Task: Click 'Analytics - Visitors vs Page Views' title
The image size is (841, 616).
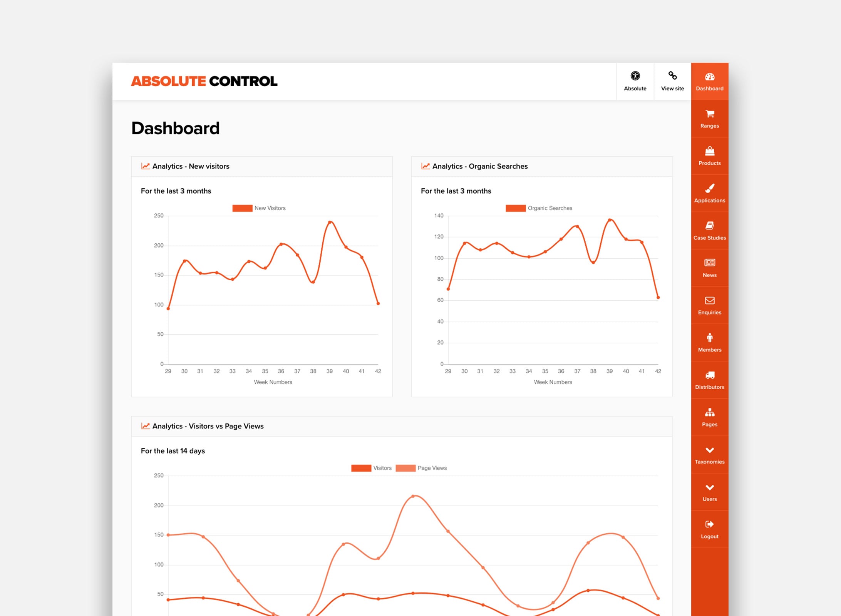Action: [208, 426]
